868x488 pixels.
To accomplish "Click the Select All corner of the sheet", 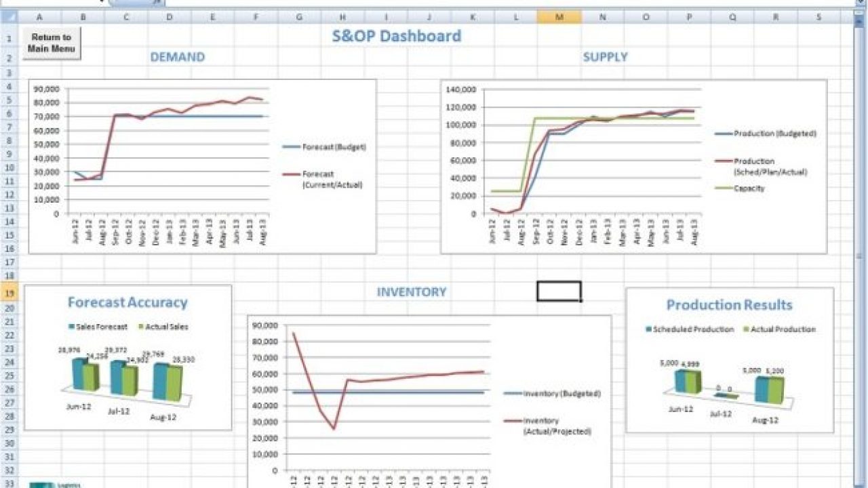I will [x=9, y=17].
